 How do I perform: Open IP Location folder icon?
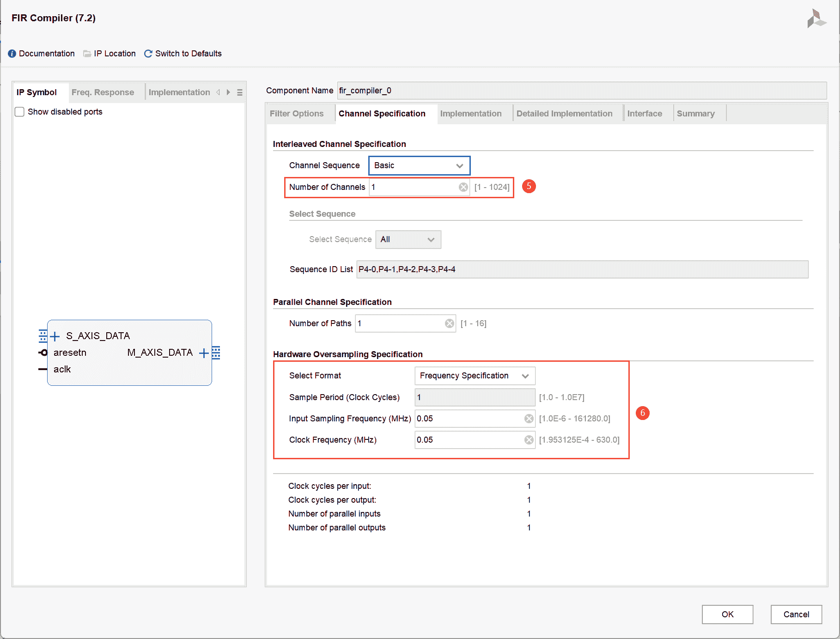point(87,54)
